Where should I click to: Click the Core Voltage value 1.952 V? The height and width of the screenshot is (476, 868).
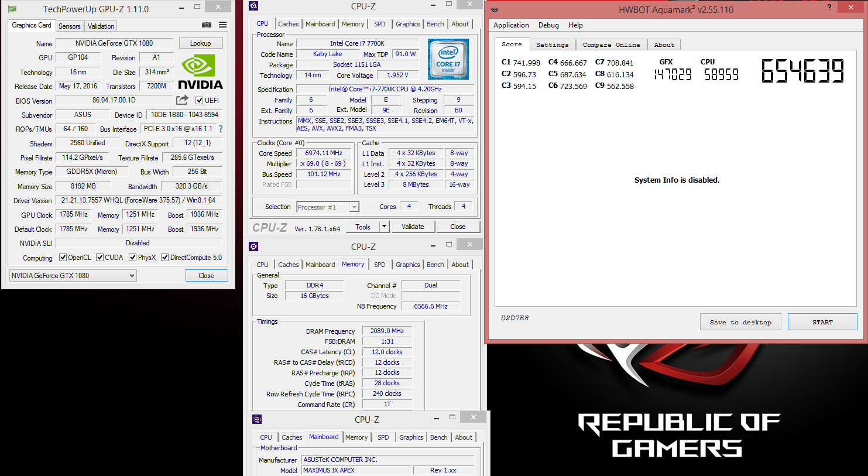397,75
